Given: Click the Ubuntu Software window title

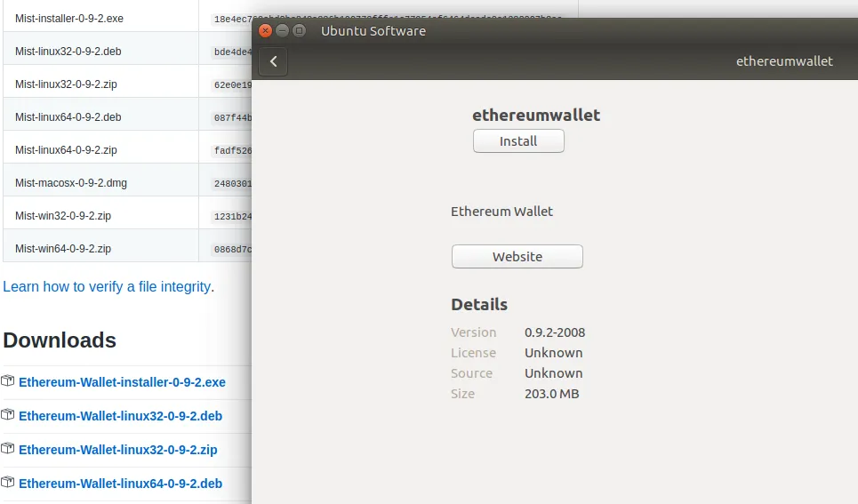Looking at the screenshot, I should [373, 31].
